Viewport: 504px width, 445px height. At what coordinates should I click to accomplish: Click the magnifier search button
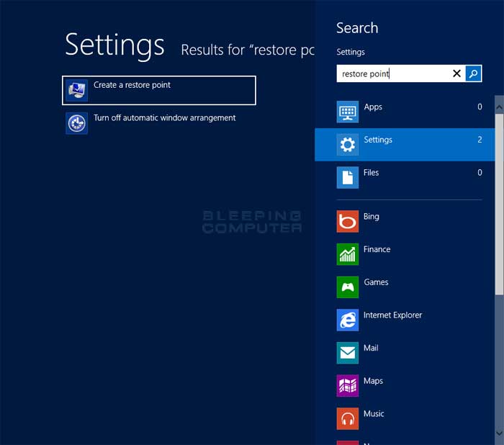click(x=473, y=73)
